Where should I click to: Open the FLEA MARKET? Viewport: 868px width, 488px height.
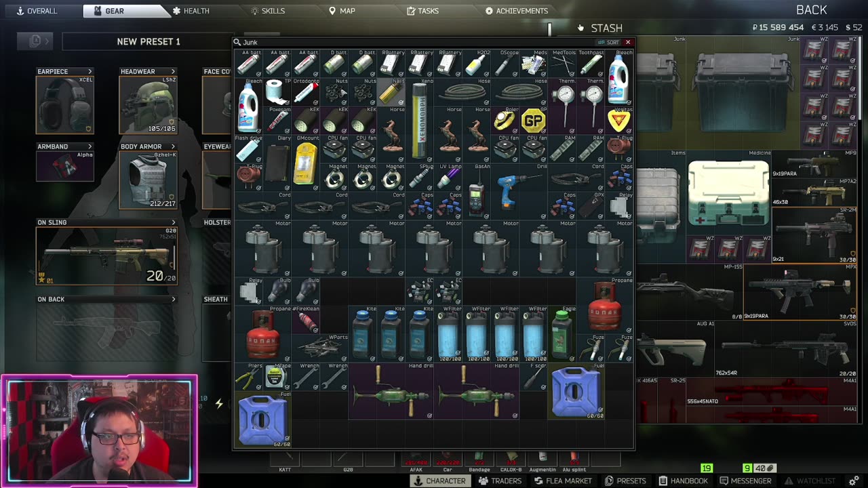563,481
